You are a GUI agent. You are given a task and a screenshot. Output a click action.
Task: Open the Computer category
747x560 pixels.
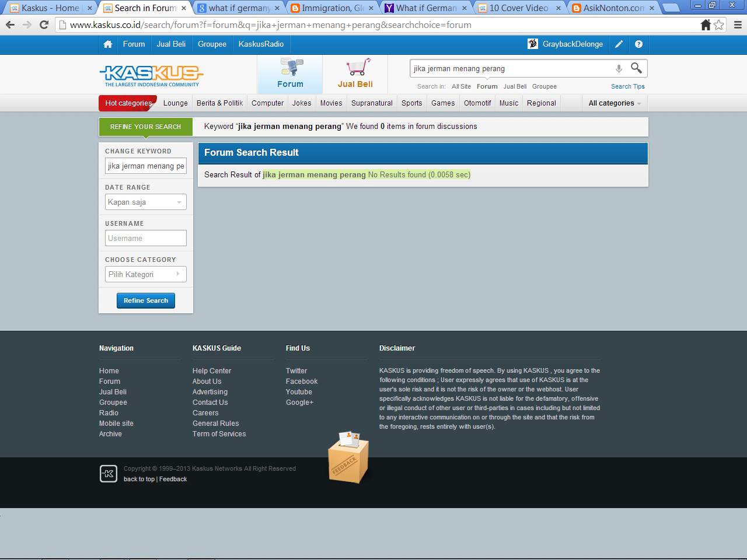click(267, 103)
